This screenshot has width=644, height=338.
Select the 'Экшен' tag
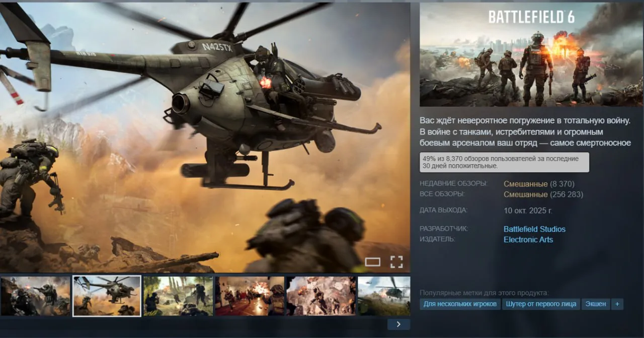(x=596, y=304)
